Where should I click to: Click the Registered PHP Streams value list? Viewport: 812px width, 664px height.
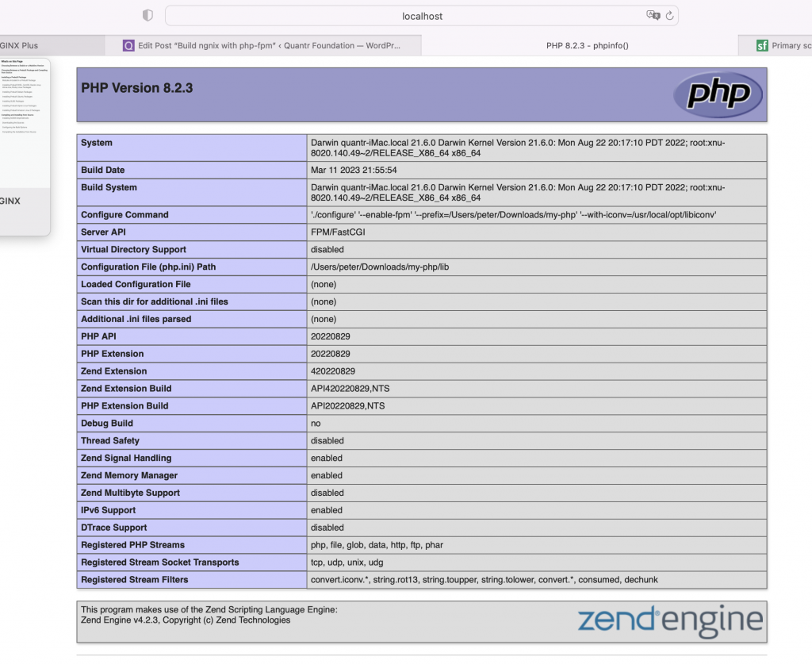(377, 545)
